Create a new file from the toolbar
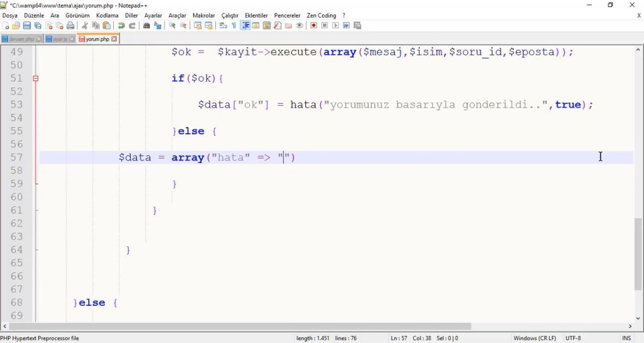The image size is (644, 343). coord(6,25)
